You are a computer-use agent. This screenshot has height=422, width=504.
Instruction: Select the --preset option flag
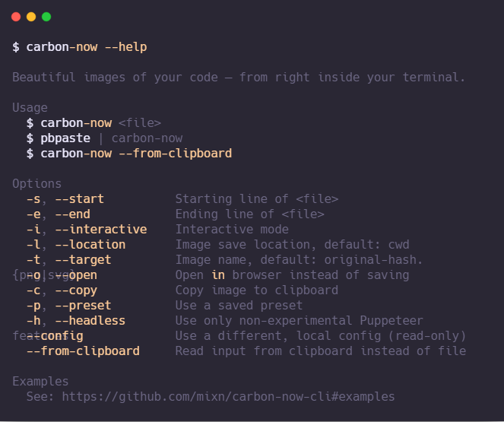pyautogui.click(x=84, y=306)
